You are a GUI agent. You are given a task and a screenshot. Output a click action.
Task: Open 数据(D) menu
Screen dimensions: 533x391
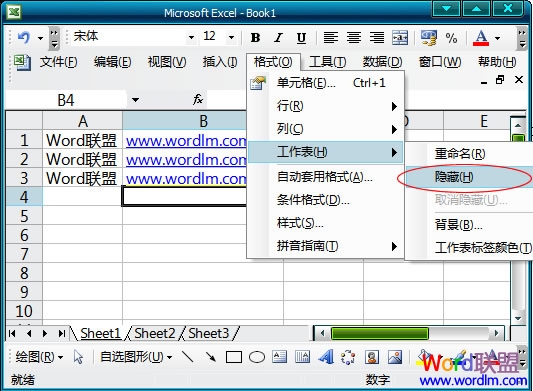(x=382, y=62)
